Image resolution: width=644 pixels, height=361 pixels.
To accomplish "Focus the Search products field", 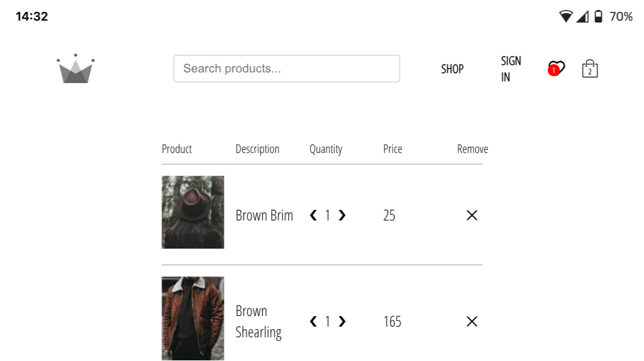I will pos(287,69).
